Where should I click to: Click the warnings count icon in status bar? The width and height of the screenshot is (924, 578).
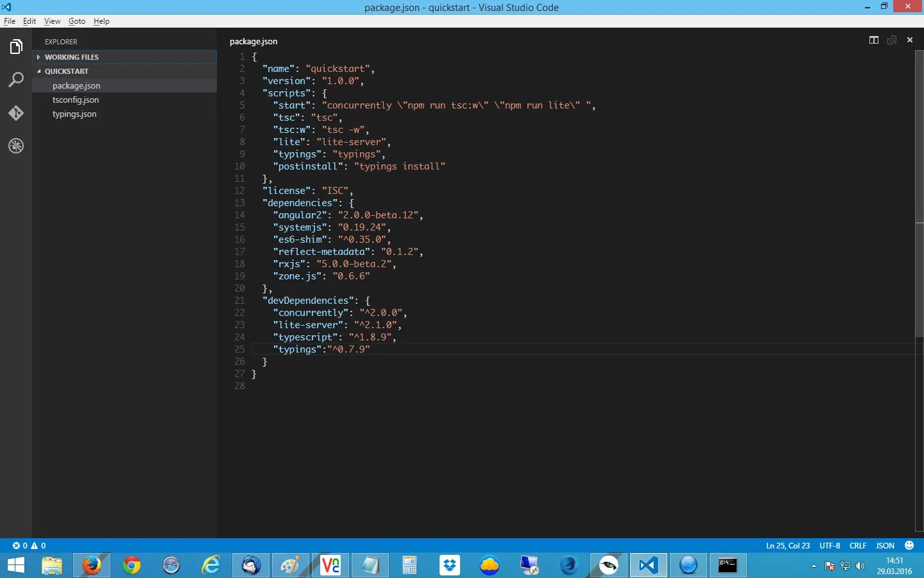38,545
